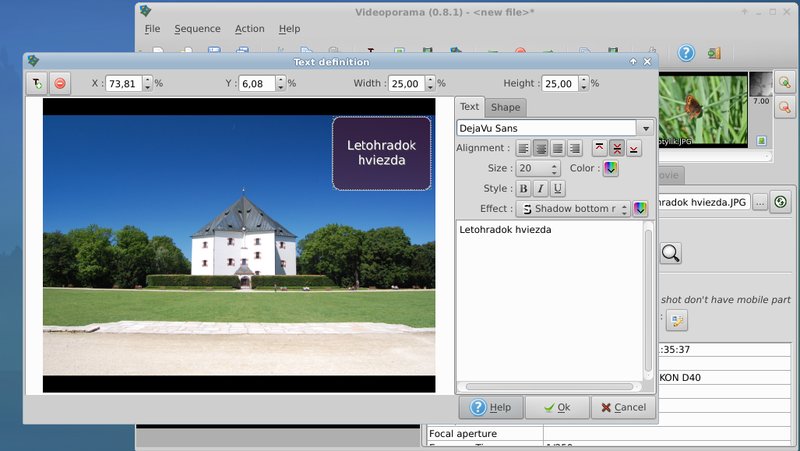
Task: Click inside the text box showing Letohradok hviezda
Action: (549, 301)
